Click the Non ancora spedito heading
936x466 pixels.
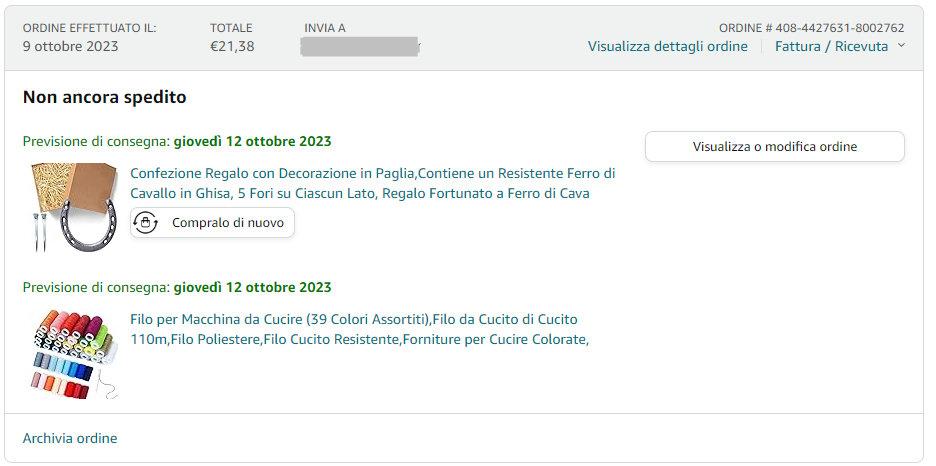pyautogui.click(x=104, y=97)
